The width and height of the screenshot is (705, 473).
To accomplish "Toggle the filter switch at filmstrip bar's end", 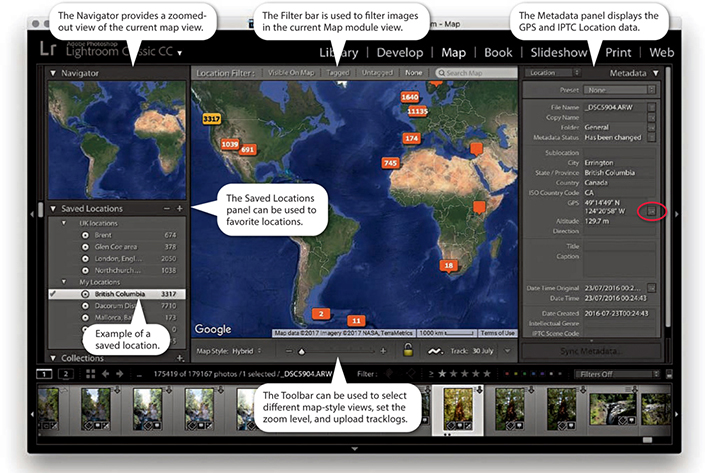I will point(669,374).
